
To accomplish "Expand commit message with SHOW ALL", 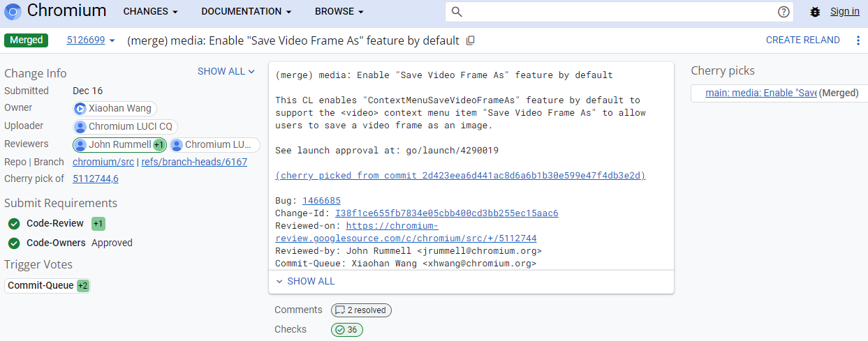I will pyautogui.click(x=305, y=281).
